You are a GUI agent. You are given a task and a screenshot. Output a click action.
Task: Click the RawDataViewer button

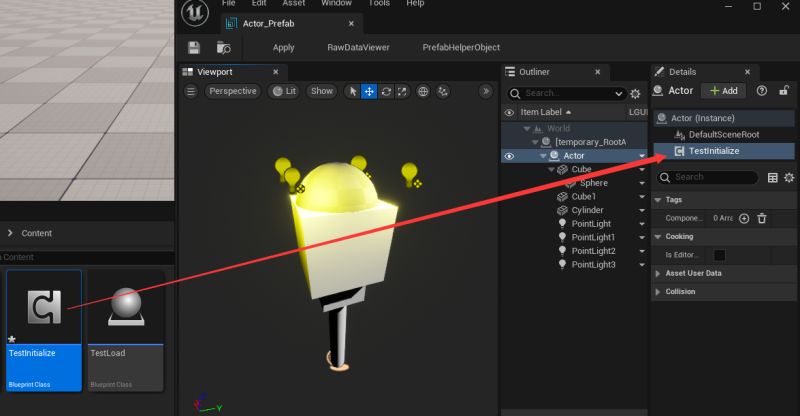[x=358, y=47]
